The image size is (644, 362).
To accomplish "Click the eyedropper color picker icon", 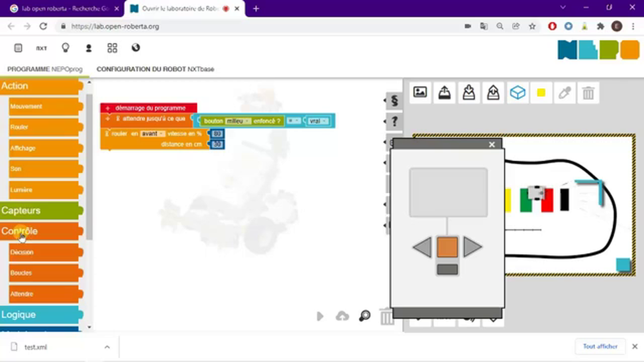I will coord(565,93).
